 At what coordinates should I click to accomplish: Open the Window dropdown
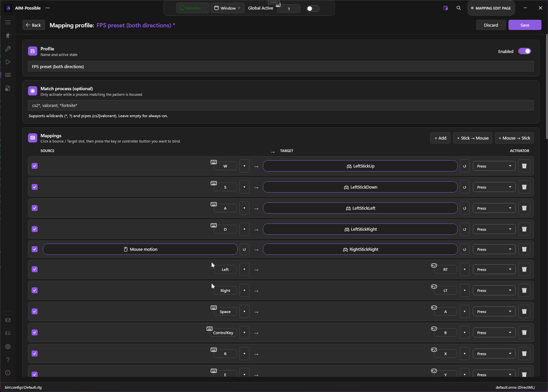click(x=227, y=8)
